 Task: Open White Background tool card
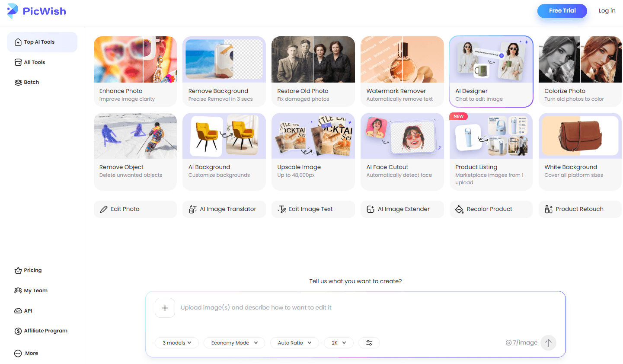point(580,151)
